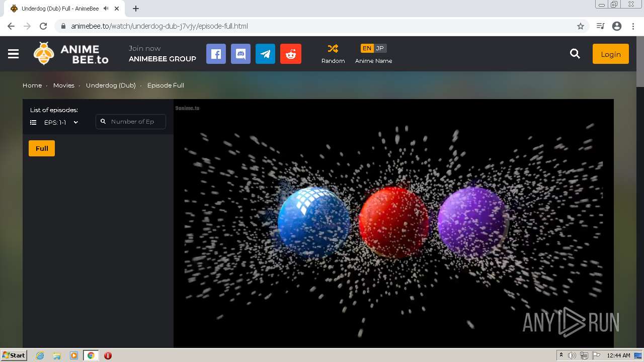This screenshot has height=362, width=644.
Task: Click the Join now ANIMEBEE GROUP text
Action: (162, 54)
